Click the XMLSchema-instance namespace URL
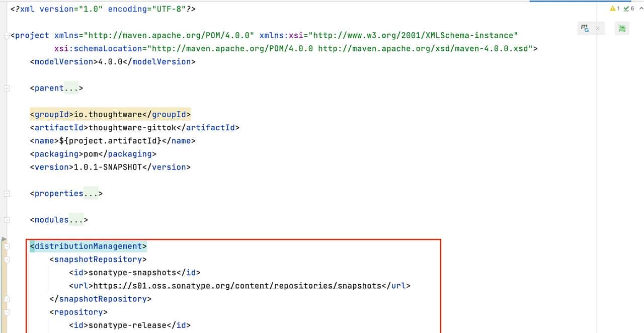Image resolution: width=644 pixels, height=333 pixels. [x=413, y=35]
